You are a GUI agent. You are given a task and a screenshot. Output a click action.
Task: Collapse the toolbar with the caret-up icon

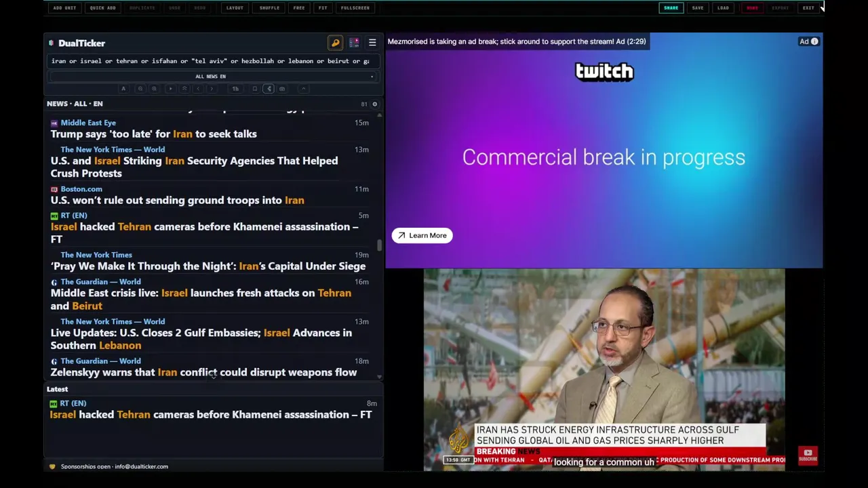click(x=303, y=89)
